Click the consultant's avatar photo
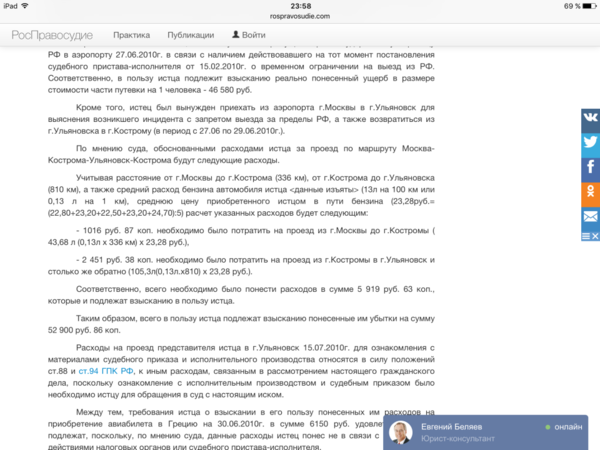Screen dimensions: 600x450 click(x=402, y=432)
